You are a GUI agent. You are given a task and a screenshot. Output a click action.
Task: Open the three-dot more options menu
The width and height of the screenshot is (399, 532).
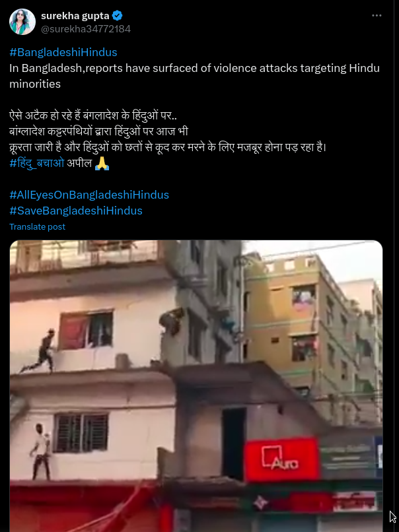coord(377,16)
